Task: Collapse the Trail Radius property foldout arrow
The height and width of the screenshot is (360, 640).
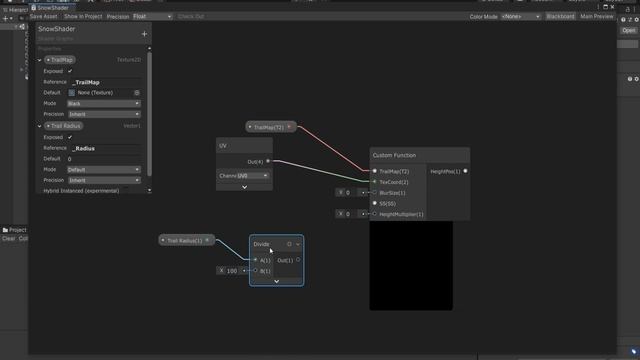Action: (x=40, y=126)
